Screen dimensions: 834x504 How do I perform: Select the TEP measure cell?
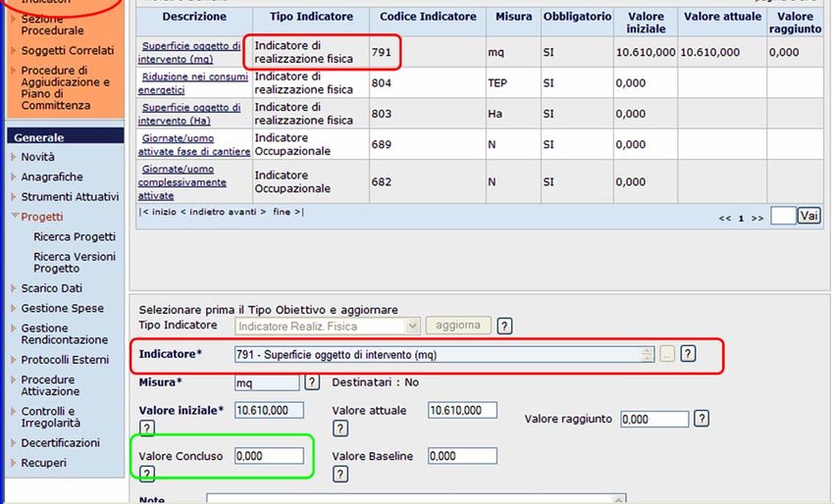click(513, 83)
